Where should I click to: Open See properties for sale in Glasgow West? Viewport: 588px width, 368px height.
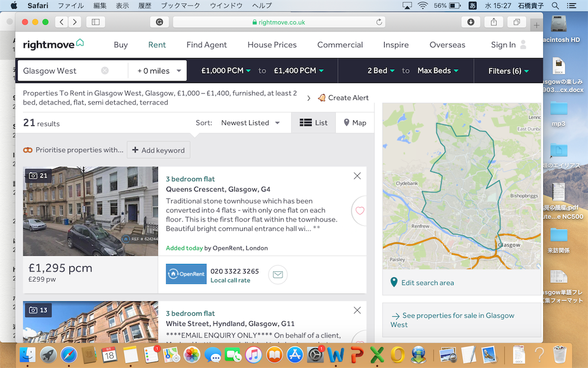coord(452,320)
